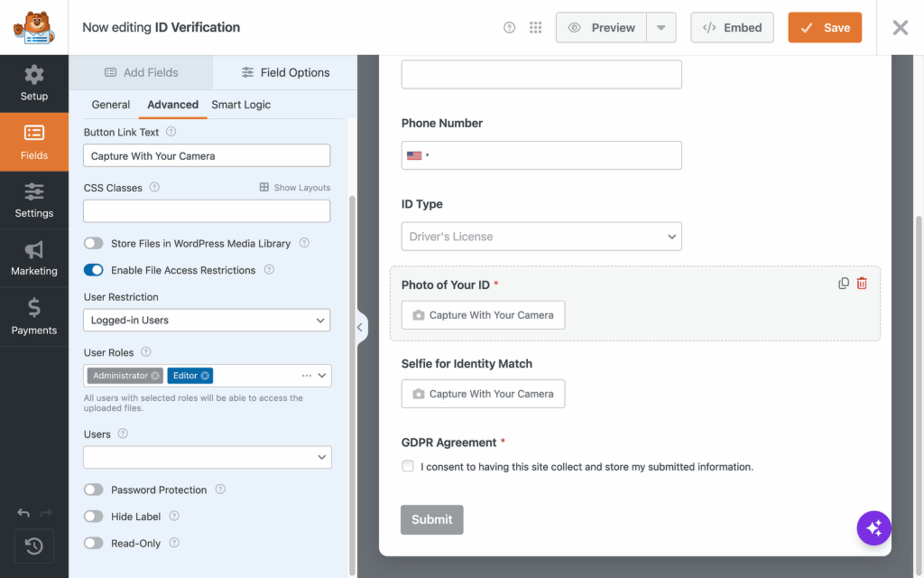Open the Preview dropdown arrow
924x578 pixels.
coord(661,28)
